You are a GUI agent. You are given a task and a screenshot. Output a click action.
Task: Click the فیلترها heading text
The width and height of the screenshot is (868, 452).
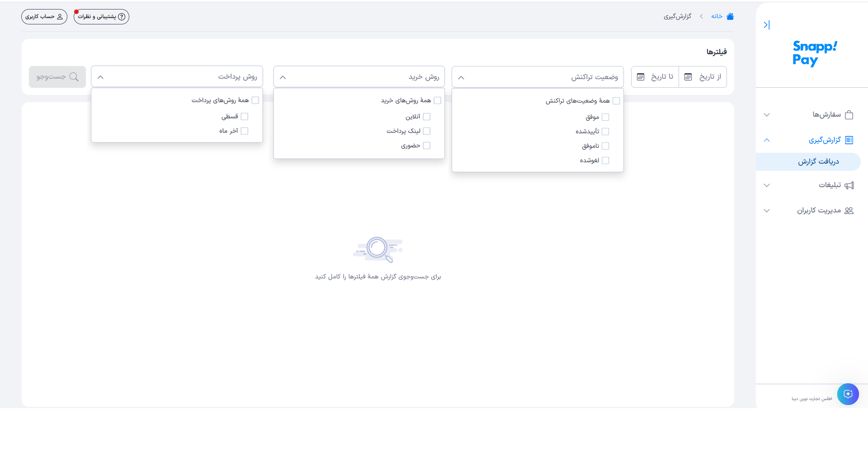pos(717,52)
